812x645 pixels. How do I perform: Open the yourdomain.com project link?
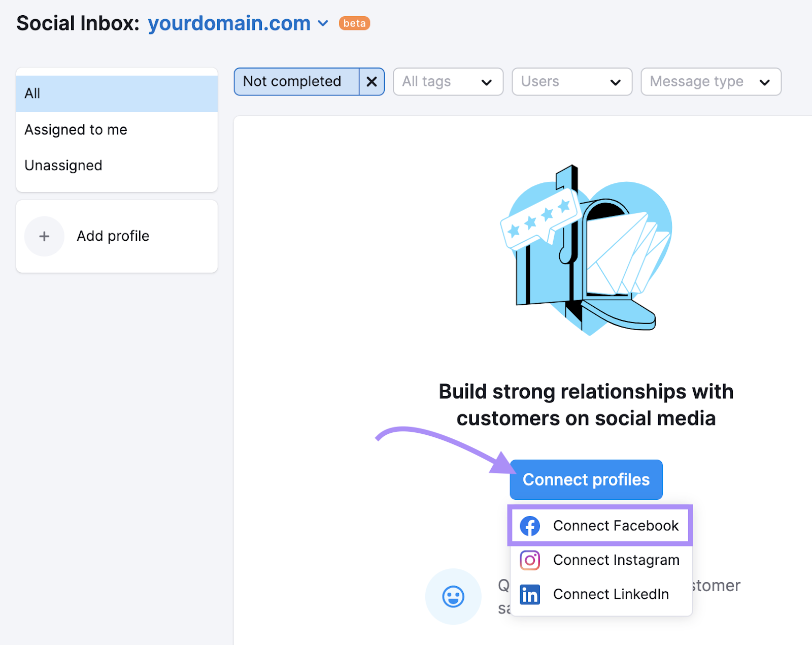click(229, 23)
